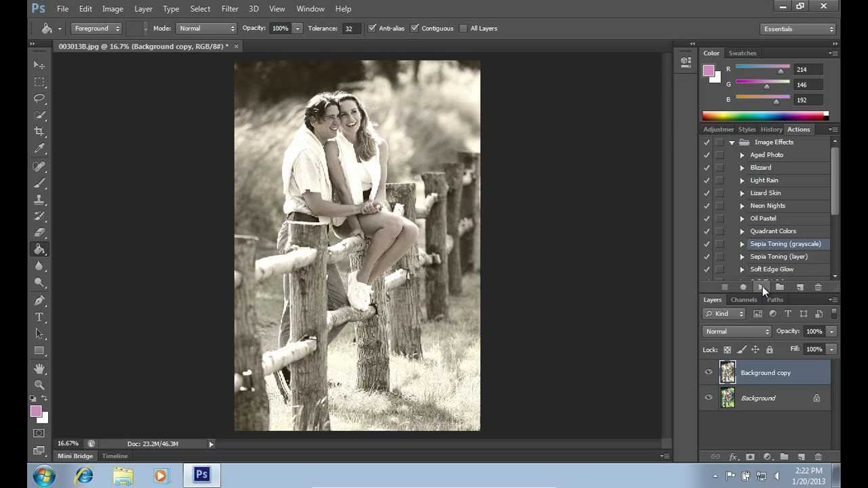Select the Horizontal Type tool
868x488 pixels.
[x=39, y=317]
